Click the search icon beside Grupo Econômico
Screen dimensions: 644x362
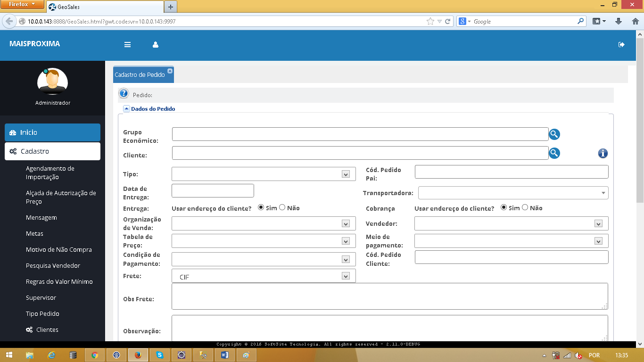tap(554, 135)
